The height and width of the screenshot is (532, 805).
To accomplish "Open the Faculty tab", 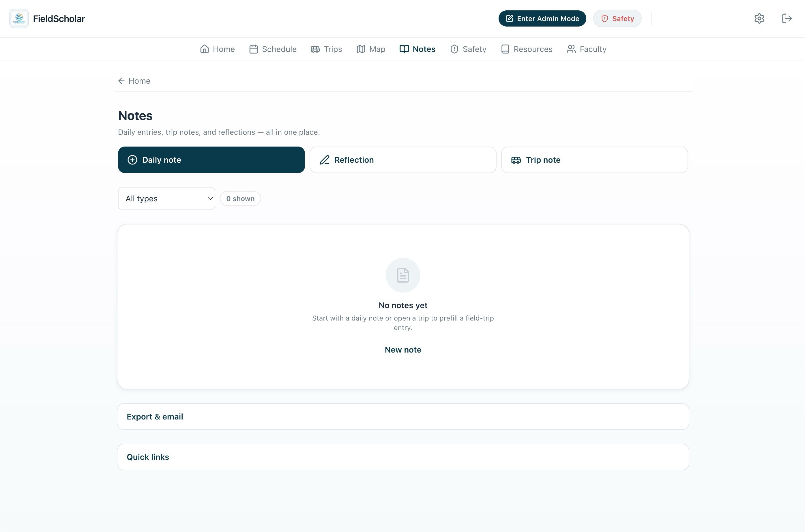I will coord(587,49).
